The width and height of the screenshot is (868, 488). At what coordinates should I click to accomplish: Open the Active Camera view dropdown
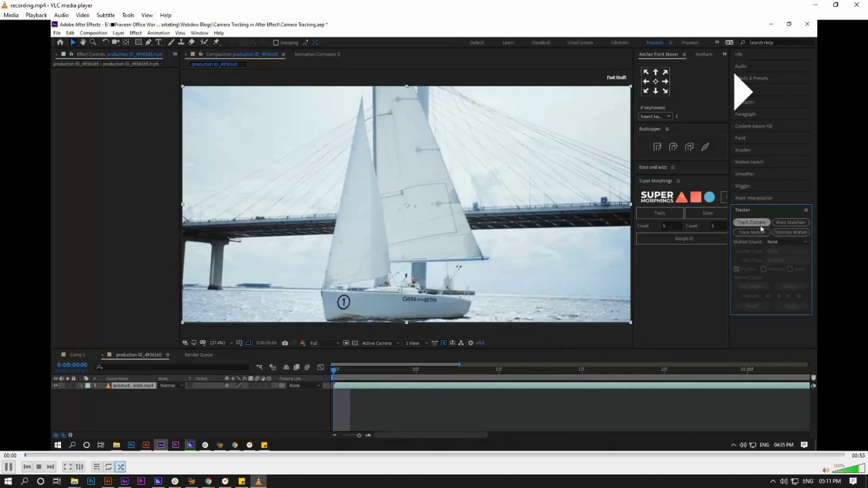(379, 343)
